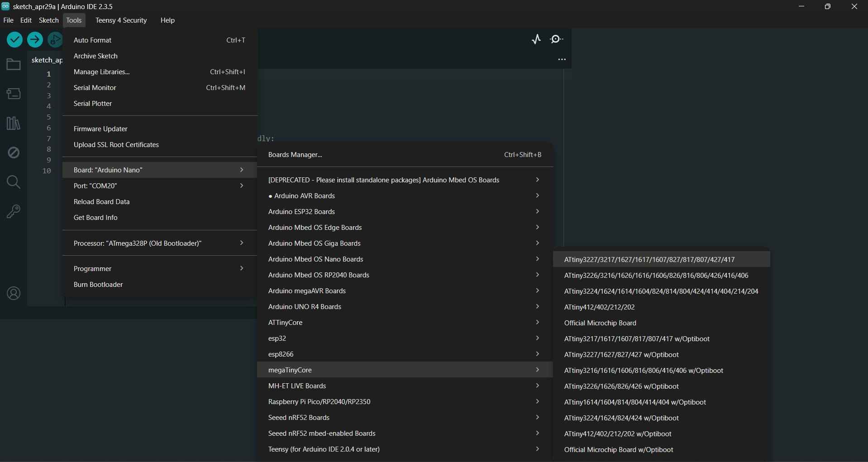This screenshot has height=462, width=868.
Task: Click the Teensy security key sidebar icon
Action: pyautogui.click(x=14, y=211)
